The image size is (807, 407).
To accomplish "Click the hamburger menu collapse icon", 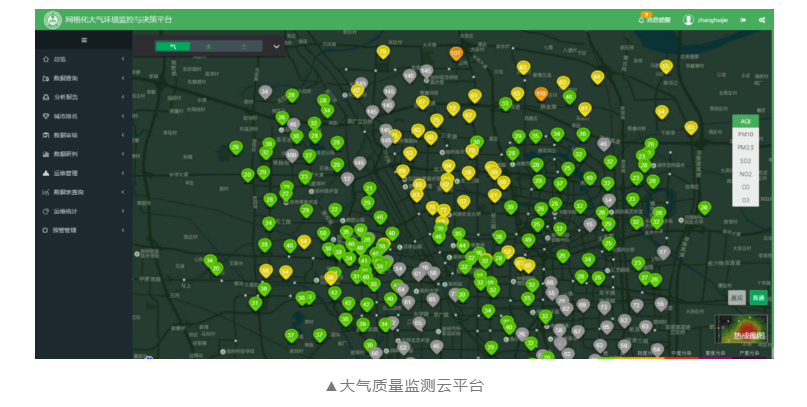I will [84, 39].
